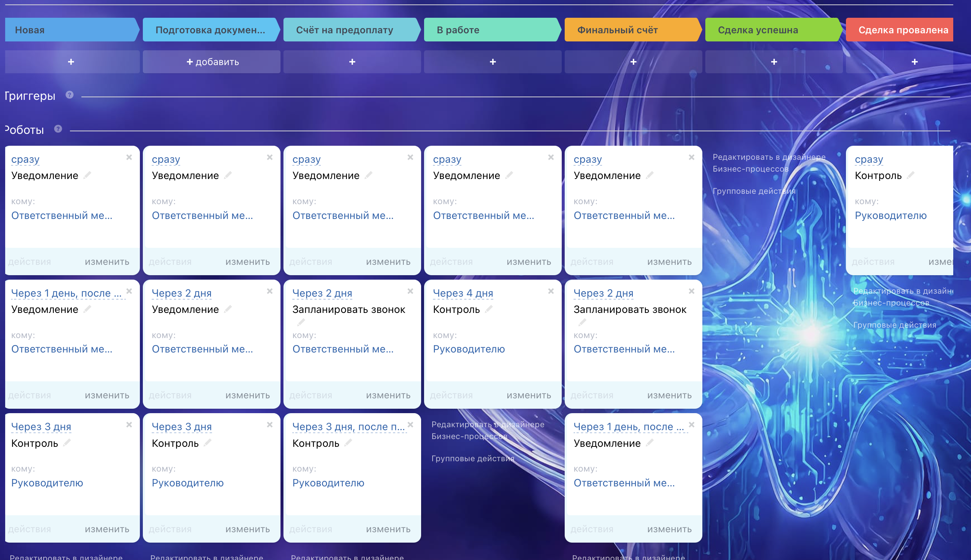Open Групповые действия under the Сделка провалена column
The width and height of the screenshot is (971, 560).
pyautogui.click(x=894, y=325)
